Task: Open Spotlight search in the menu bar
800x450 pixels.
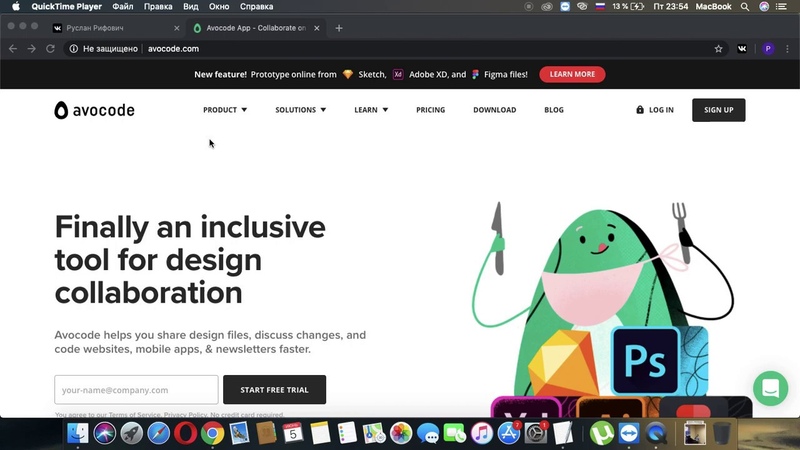Action: [745, 7]
